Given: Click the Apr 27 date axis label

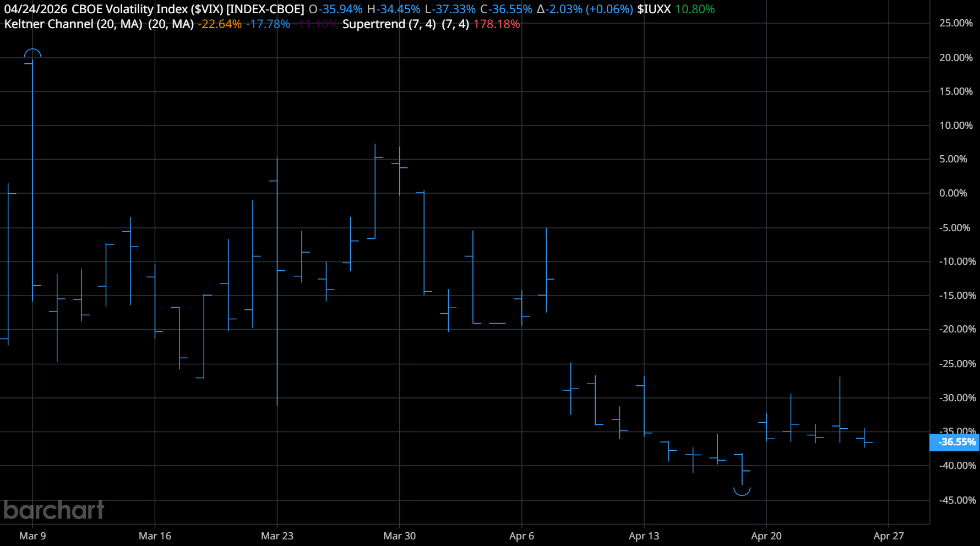Looking at the screenshot, I should (x=888, y=536).
